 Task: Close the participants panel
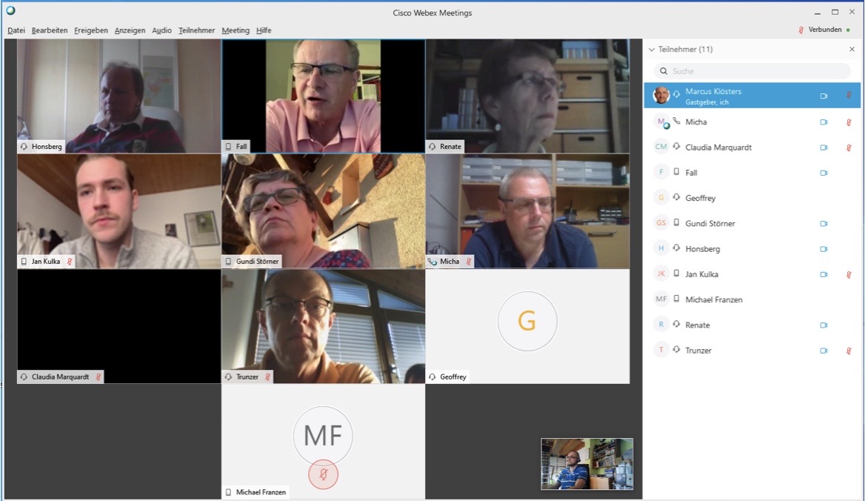(x=852, y=50)
